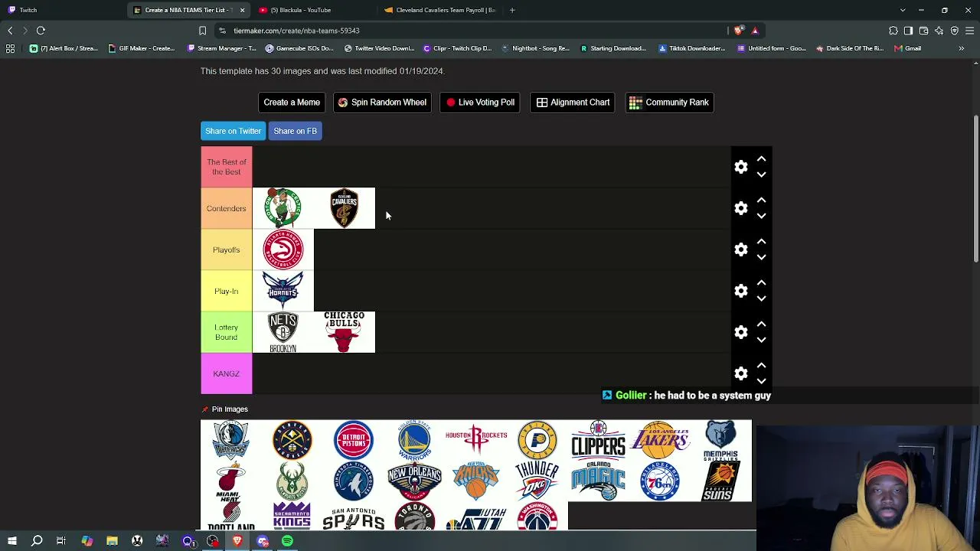Move Playoffs tier down with arrow

pyautogui.click(x=761, y=257)
